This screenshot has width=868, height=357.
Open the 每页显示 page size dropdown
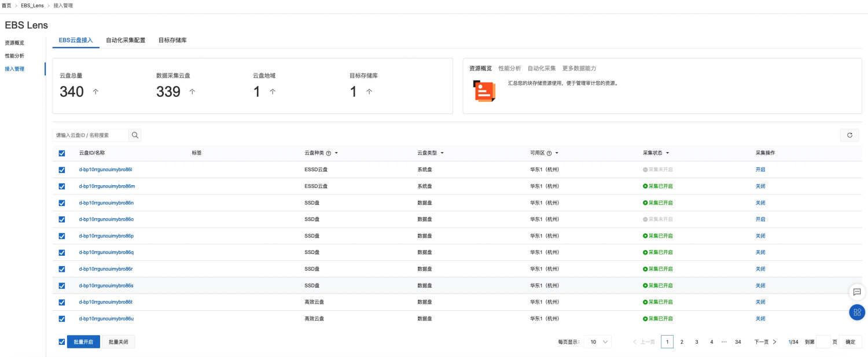(x=598, y=342)
